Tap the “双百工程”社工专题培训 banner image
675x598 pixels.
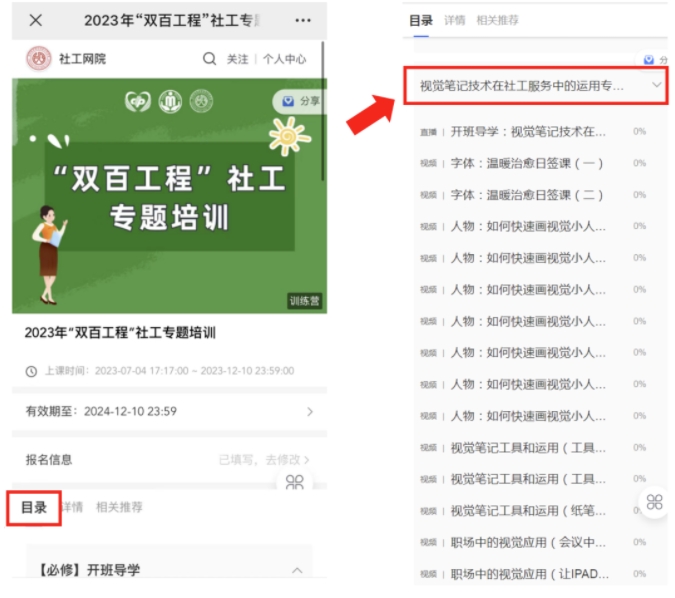168,195
